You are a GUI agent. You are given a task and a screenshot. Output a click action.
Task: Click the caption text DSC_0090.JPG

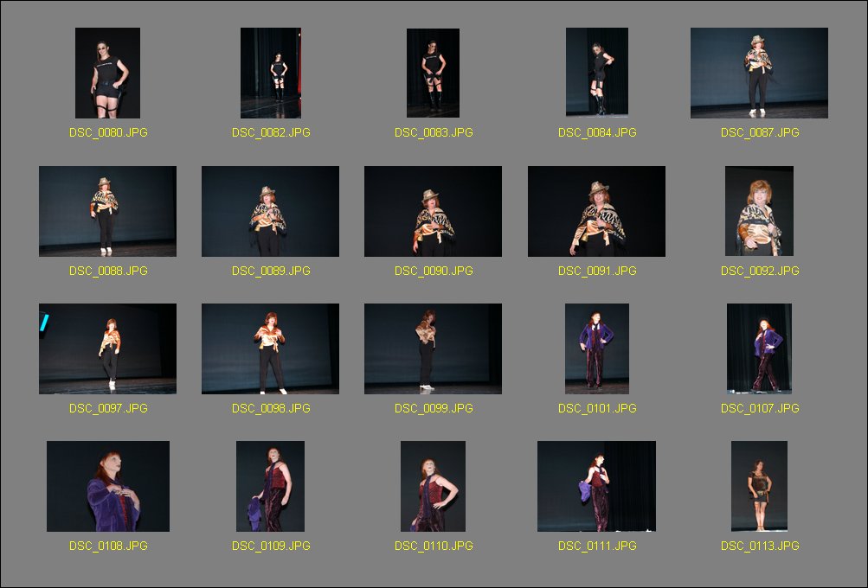434,271
